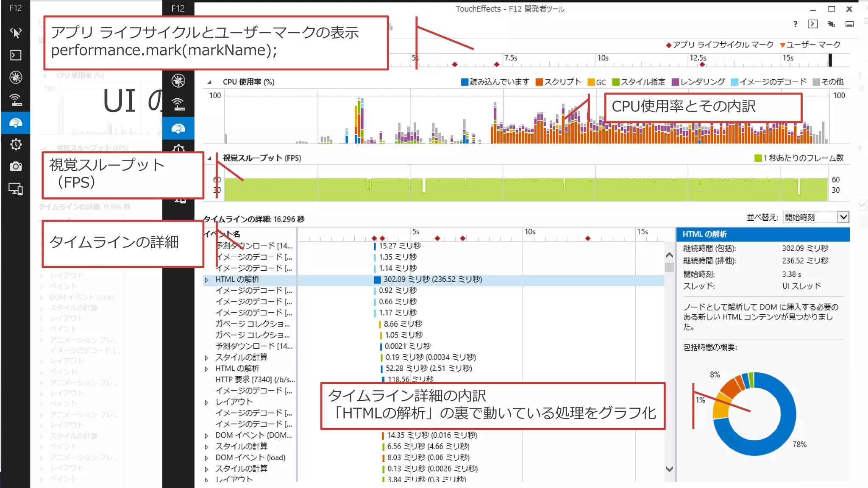Expand the DOM イベント (load) row
This screenshot has width=868, height=488.
tap(206, 458)
